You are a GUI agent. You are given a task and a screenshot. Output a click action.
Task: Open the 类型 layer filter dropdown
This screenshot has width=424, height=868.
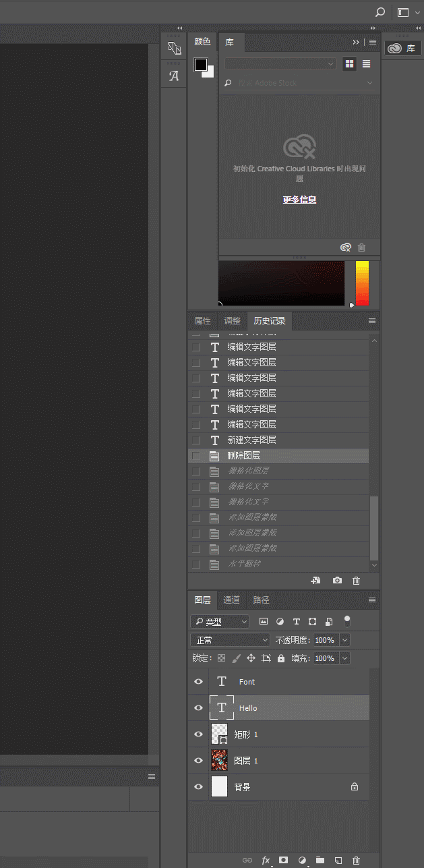tap(220, 622)
